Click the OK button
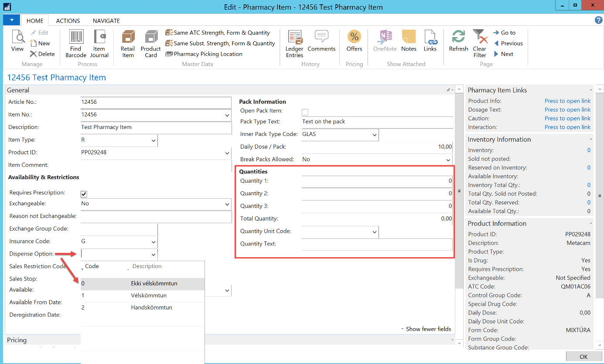The height and width of the screenshot is (364, 604). 584,357
